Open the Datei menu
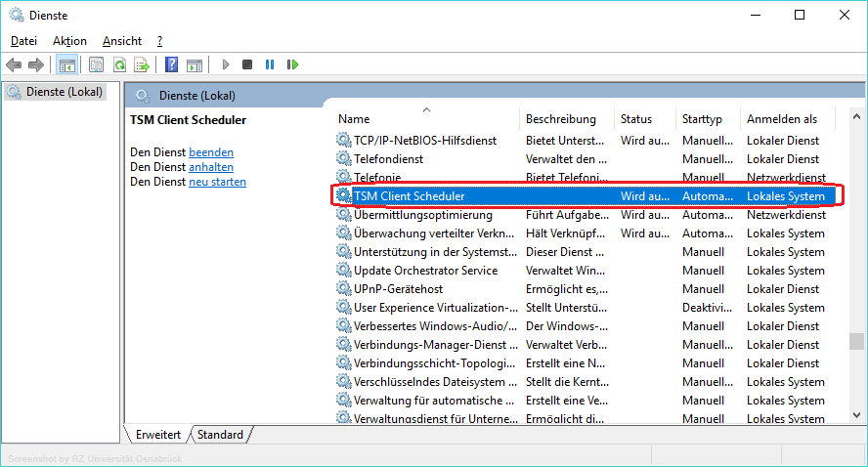This screenshot has height=467, width=868. click(23, 41)
